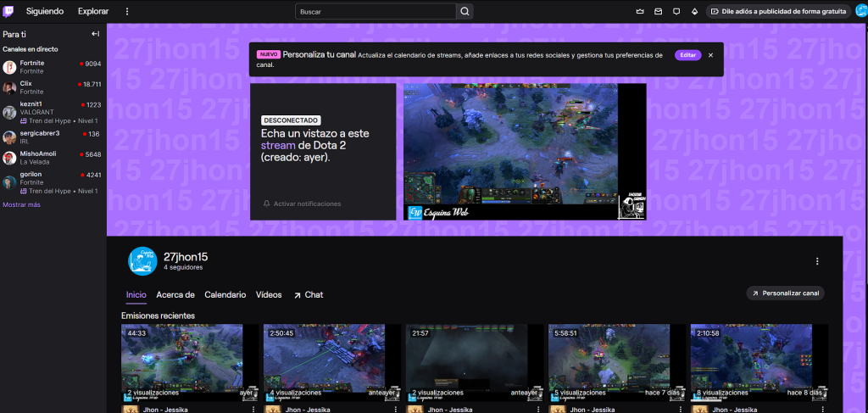
Task: Open options for the 5:58:51 video
Action: click(x=681, y=410)
